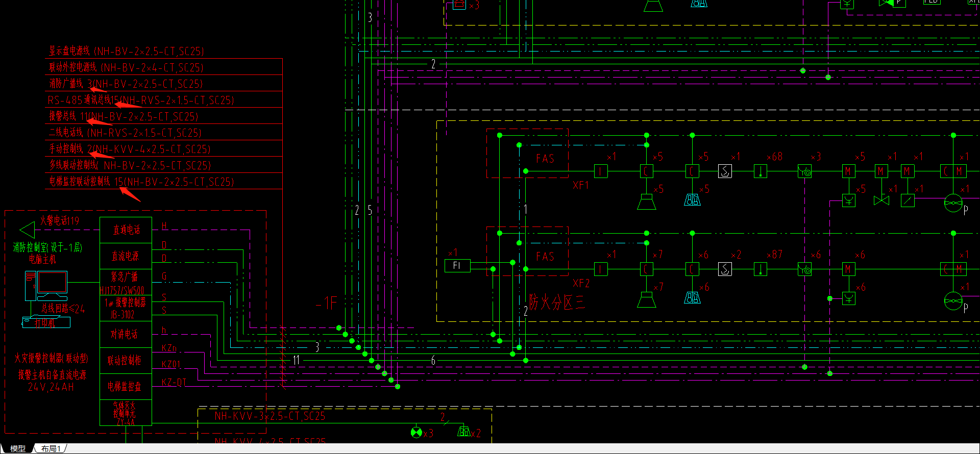The width and height of the screenshot is (980, 454).
Task: Click the valve symbol below ×1 in XF1 row
Action: coord(881,200)
